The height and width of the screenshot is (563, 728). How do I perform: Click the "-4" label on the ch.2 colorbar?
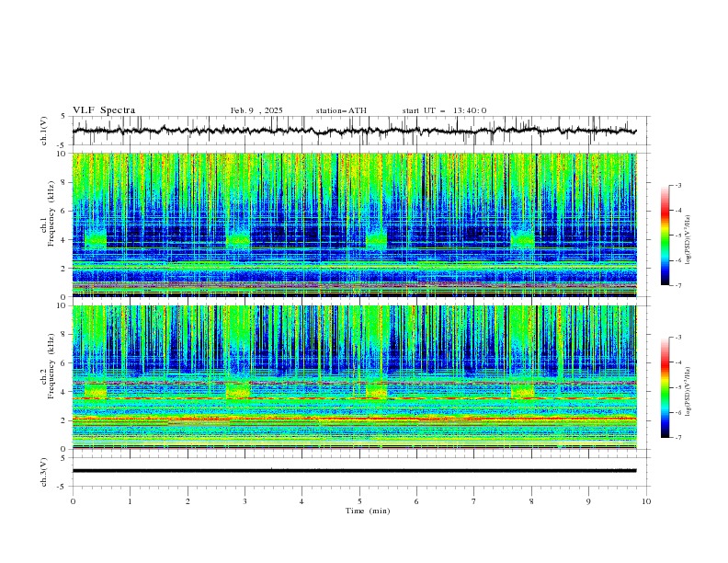click(677, 362)
